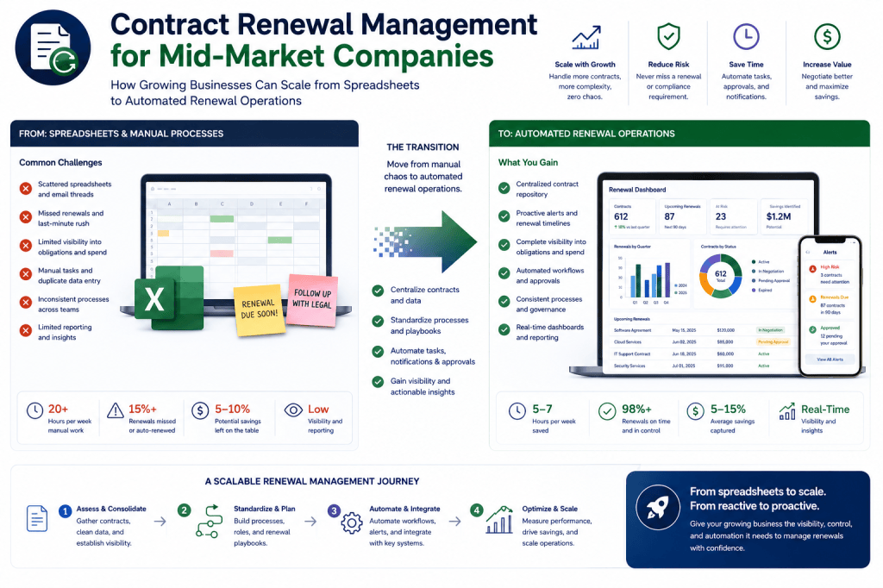Click the red X beside Missed renewals
The width and height of the screenshot is (883, 588).
pos(26,217)
